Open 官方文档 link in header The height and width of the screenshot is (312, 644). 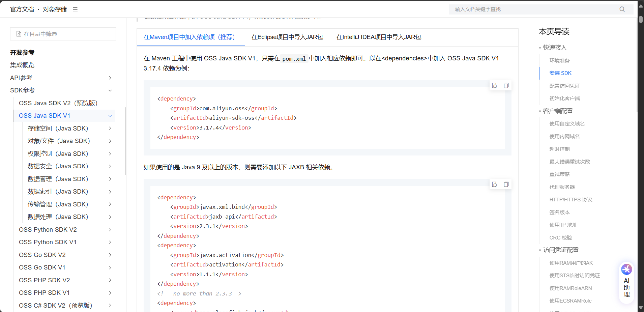22,9
